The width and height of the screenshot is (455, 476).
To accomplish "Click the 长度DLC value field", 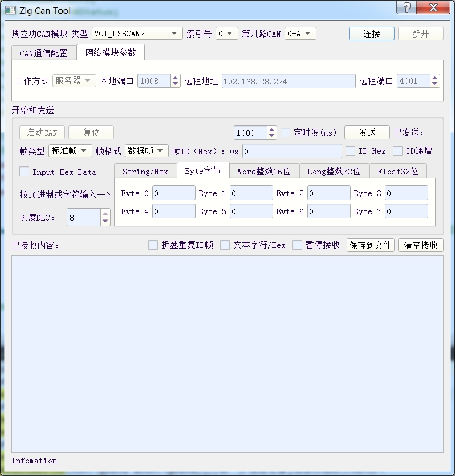I will (84, 217).
